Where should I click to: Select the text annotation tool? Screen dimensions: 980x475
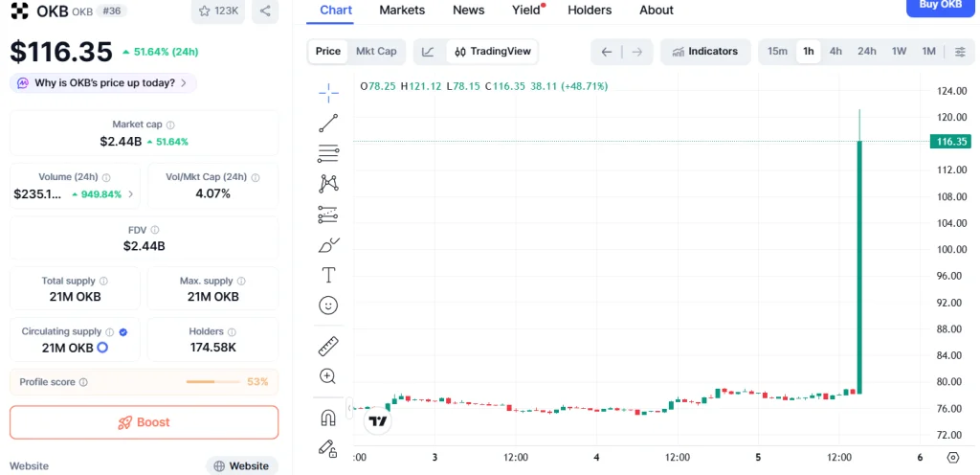pos(328,276)
